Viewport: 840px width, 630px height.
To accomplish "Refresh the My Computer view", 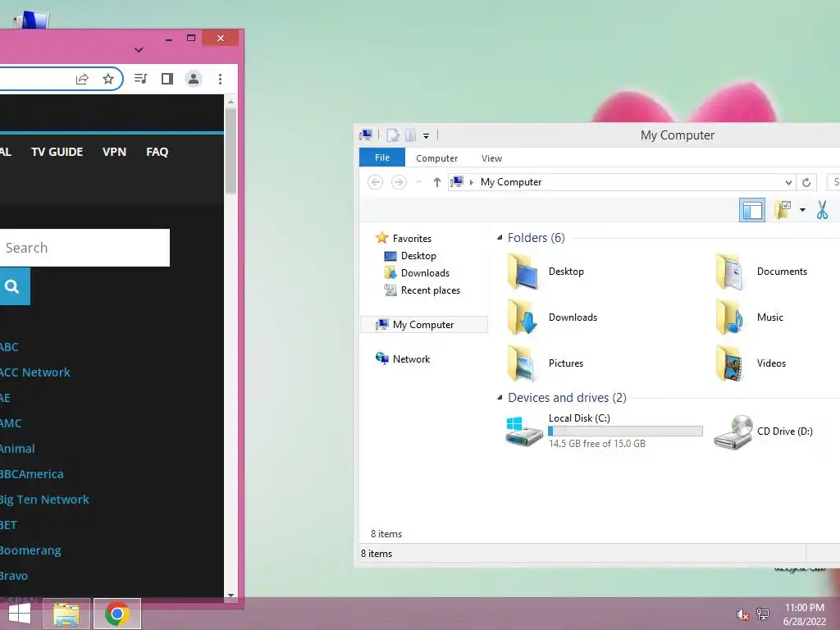I will point(806,182).
